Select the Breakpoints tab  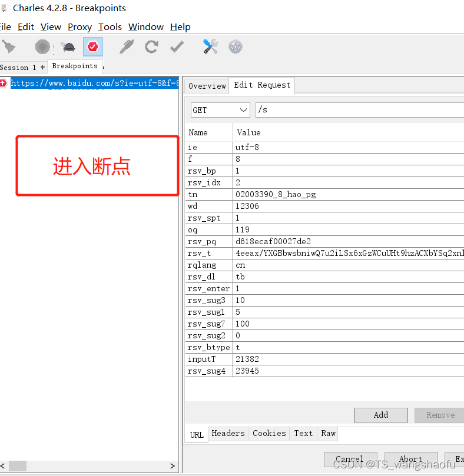tap(75, 66)
